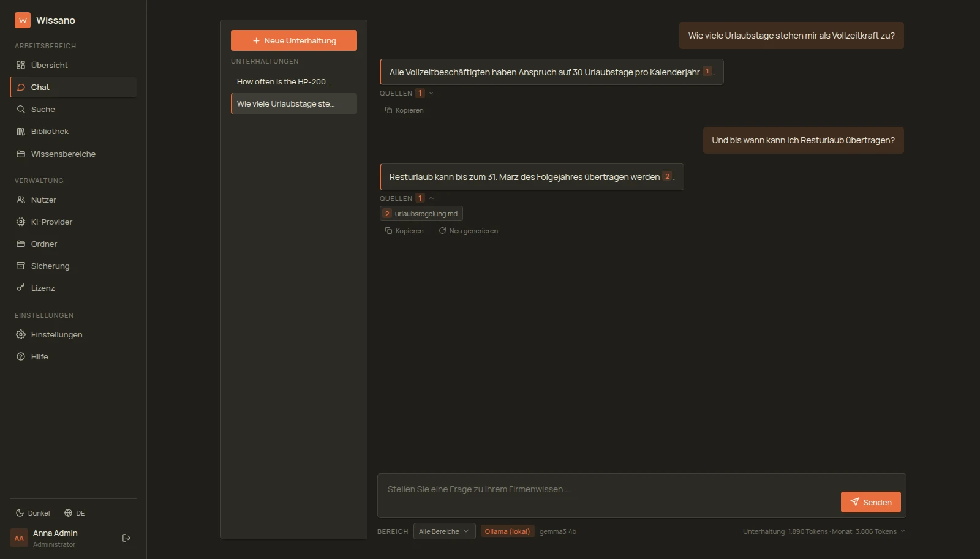Image resolution: width=980 pixels, height=559 pixels.
Task: Expand the token usage details chevron
Action: [x=903, y=531]
